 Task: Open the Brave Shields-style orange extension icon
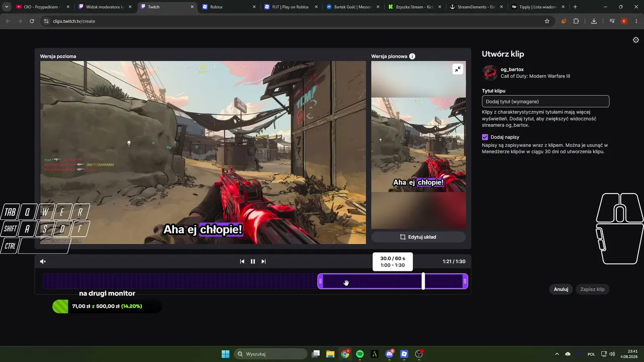563,21
